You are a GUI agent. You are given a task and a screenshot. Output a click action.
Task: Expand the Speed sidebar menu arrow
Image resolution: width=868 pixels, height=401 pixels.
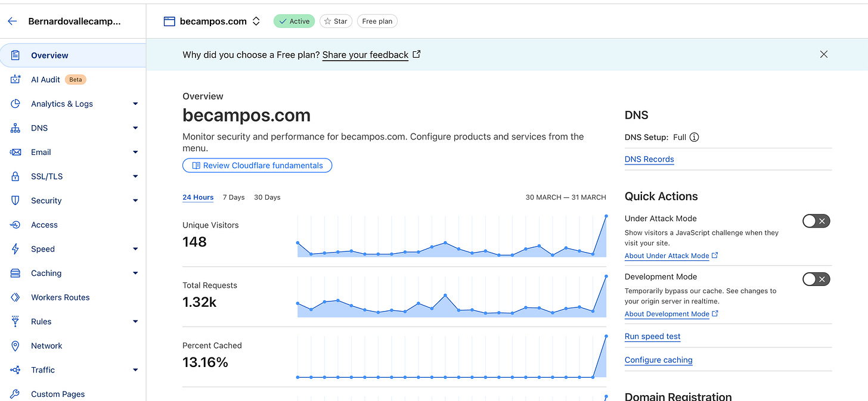(135, 249)
